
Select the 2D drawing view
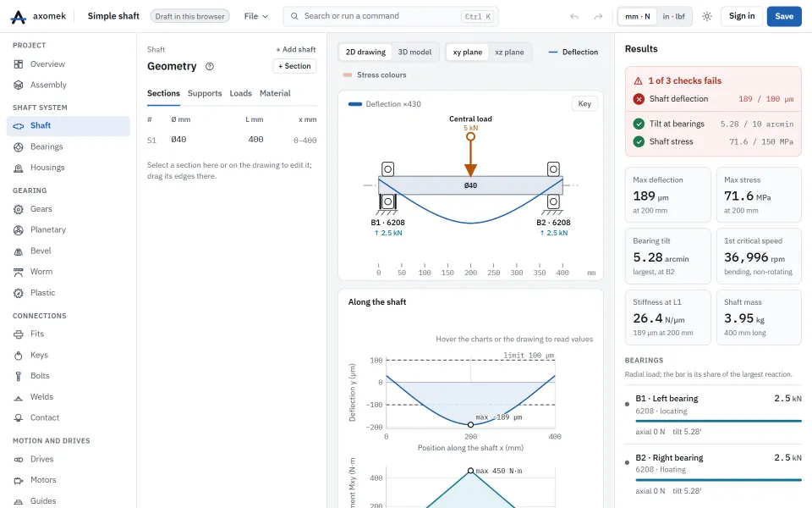[365, 52]
